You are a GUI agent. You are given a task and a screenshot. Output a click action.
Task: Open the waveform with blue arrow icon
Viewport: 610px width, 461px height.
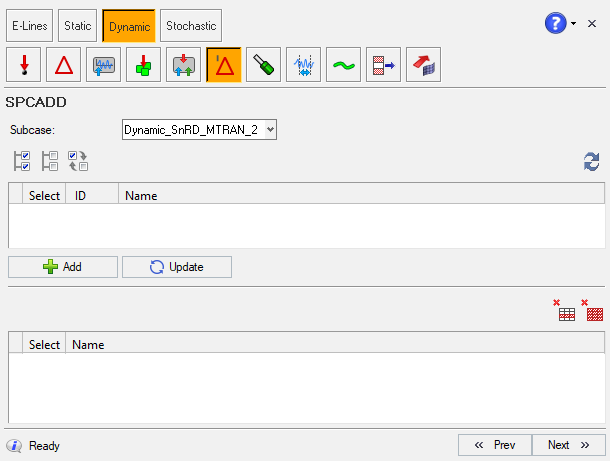click(103, 65)
